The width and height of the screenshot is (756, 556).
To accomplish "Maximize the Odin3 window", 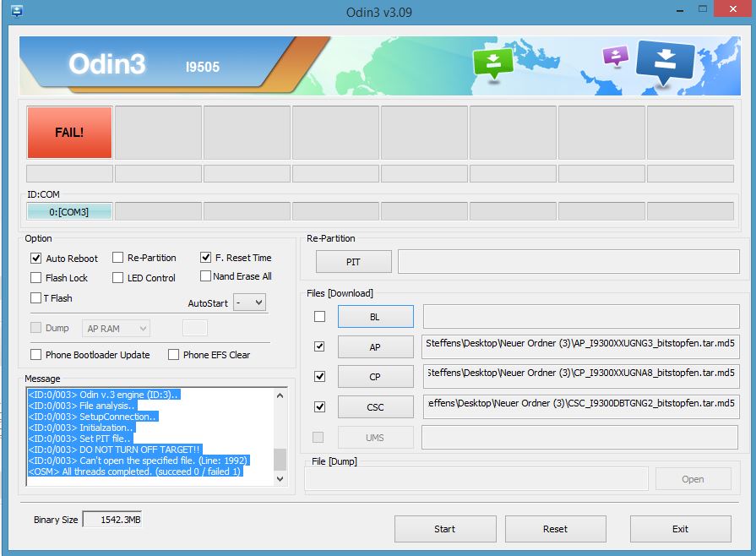I will [703, 8].
